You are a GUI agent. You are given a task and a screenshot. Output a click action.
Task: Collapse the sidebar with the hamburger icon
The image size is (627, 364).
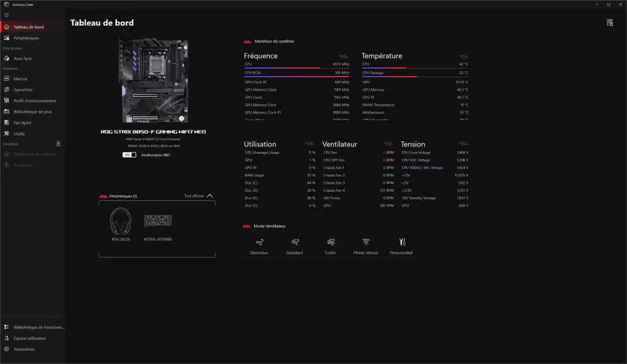pyautogui.click(x=7, y=15)
